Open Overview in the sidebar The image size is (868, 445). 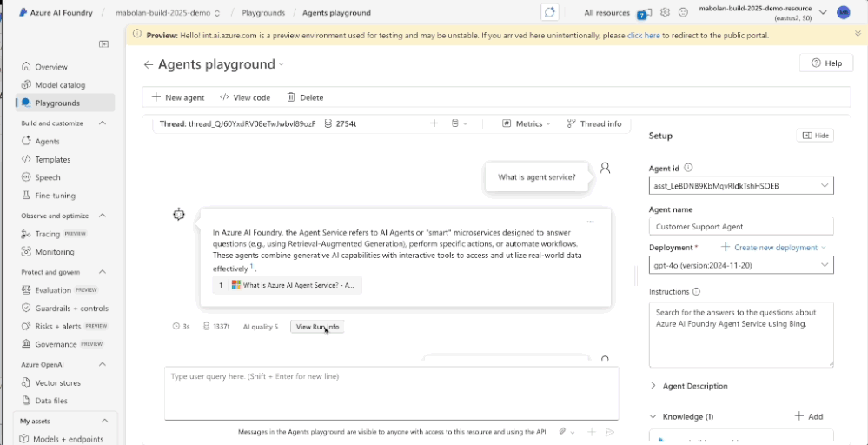pyautogui.click(x=51, y=67)
